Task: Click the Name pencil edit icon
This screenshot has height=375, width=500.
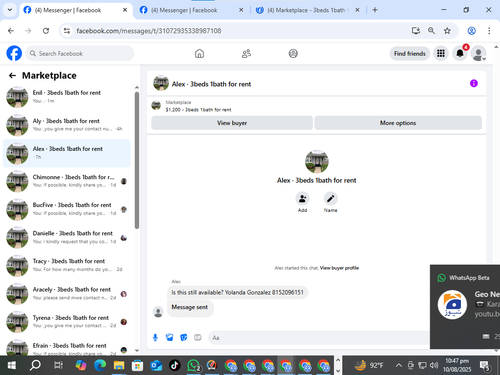Action: pyautogui.click(x=330, y=199)
